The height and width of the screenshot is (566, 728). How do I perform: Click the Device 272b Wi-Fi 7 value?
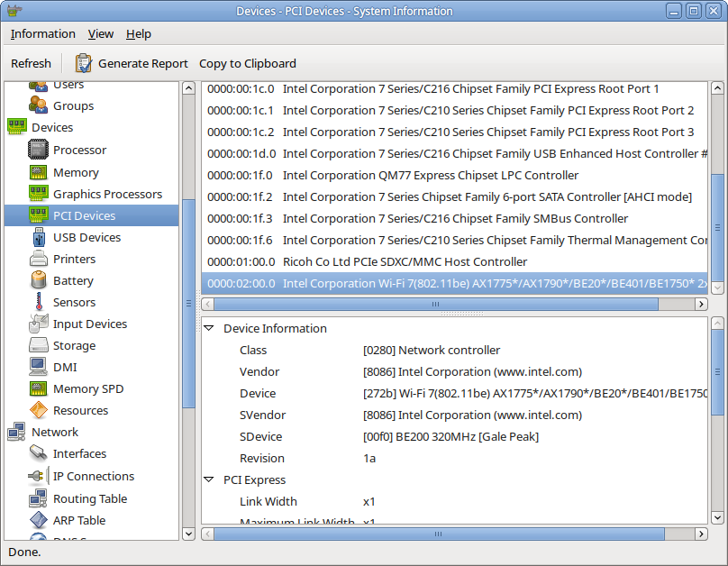click(534, 393)
